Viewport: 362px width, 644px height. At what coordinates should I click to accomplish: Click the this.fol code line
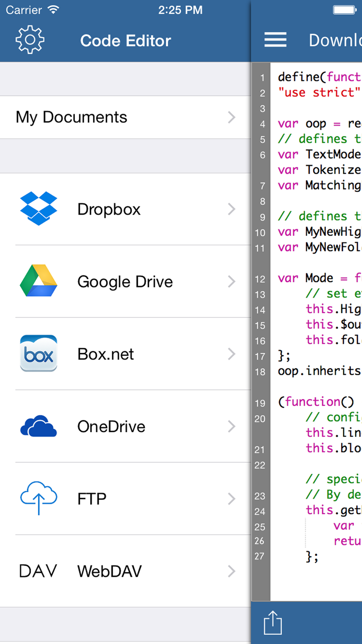coord(334,340)
